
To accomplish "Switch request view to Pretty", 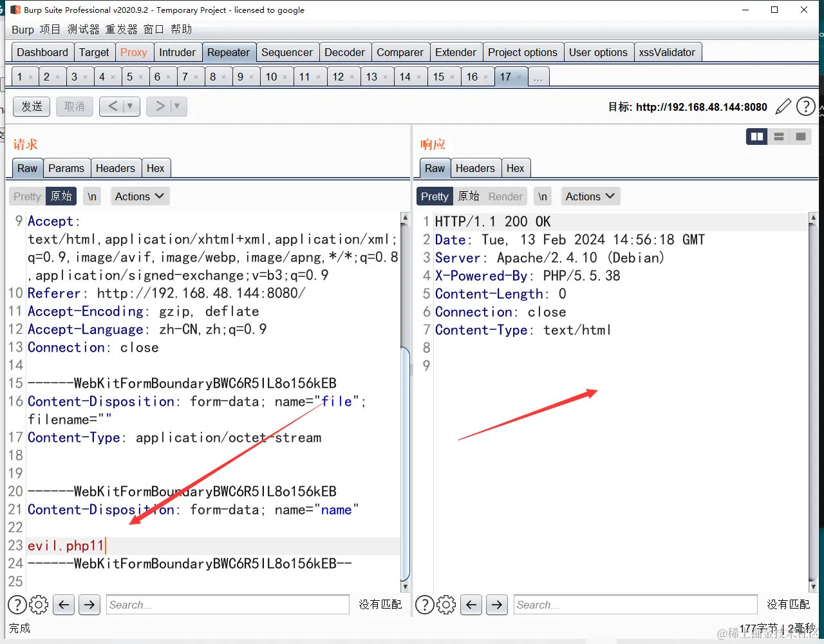I will pos(27,196).
